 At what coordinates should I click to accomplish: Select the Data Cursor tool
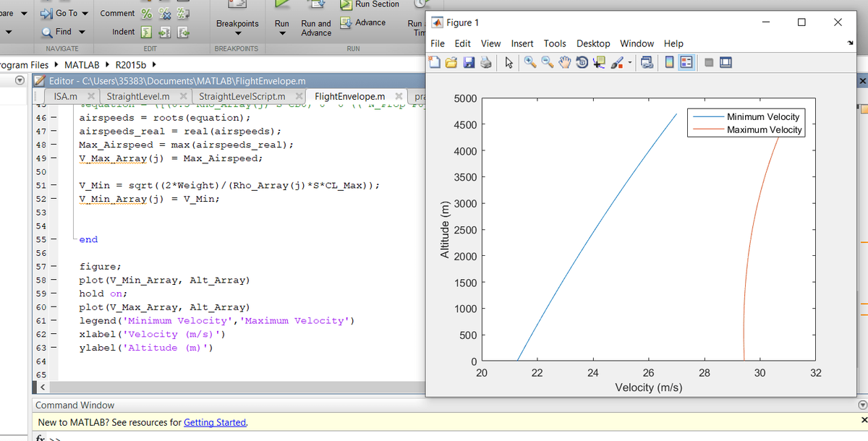[600, 63]
